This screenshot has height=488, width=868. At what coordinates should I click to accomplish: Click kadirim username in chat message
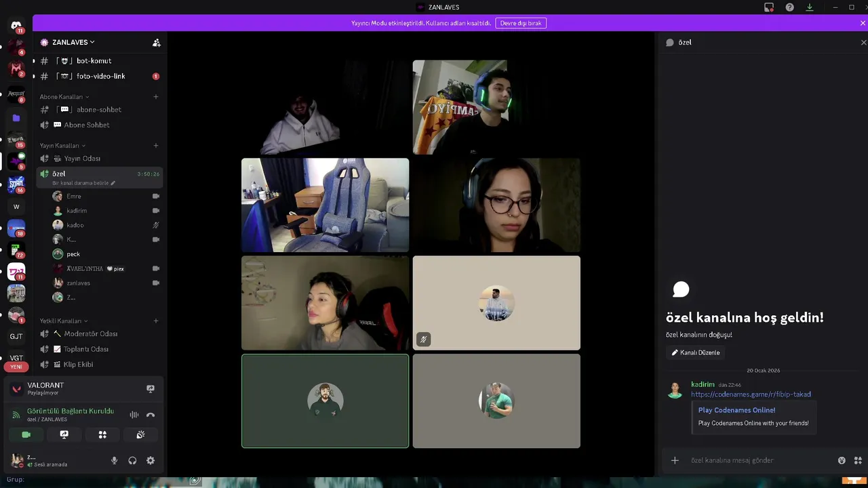703,384
